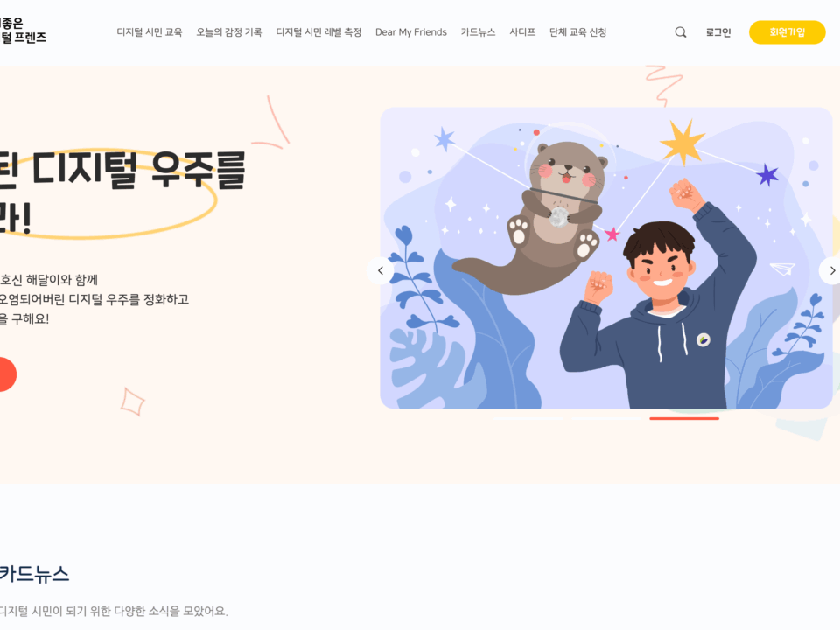840x630 pixels.
Task: Select the second slide indicator bar
Action: tap(607, 418)
